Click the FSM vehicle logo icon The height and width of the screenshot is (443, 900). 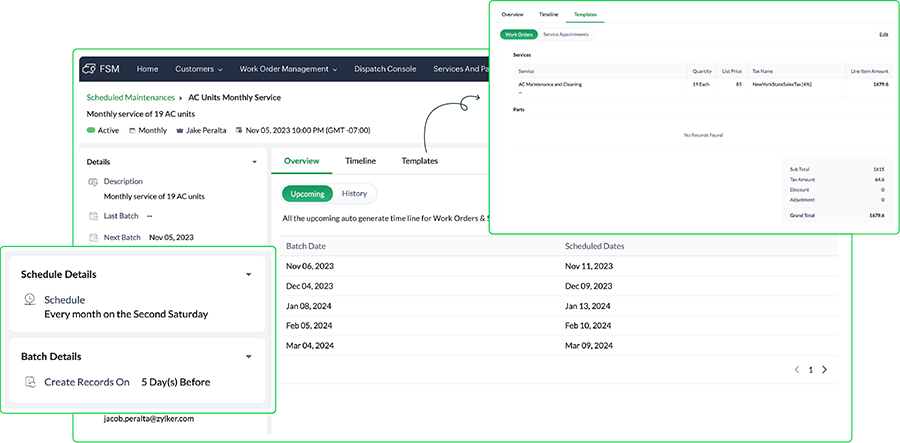click(91, 69)
